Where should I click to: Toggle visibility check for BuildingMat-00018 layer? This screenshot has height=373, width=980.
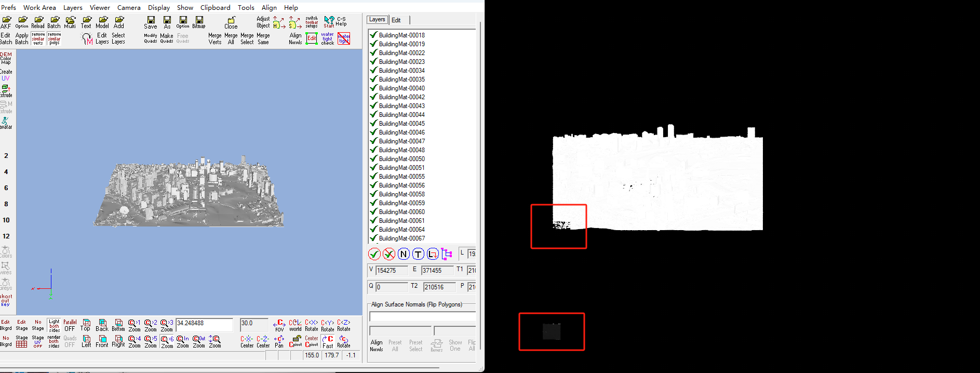click(373, 35)
